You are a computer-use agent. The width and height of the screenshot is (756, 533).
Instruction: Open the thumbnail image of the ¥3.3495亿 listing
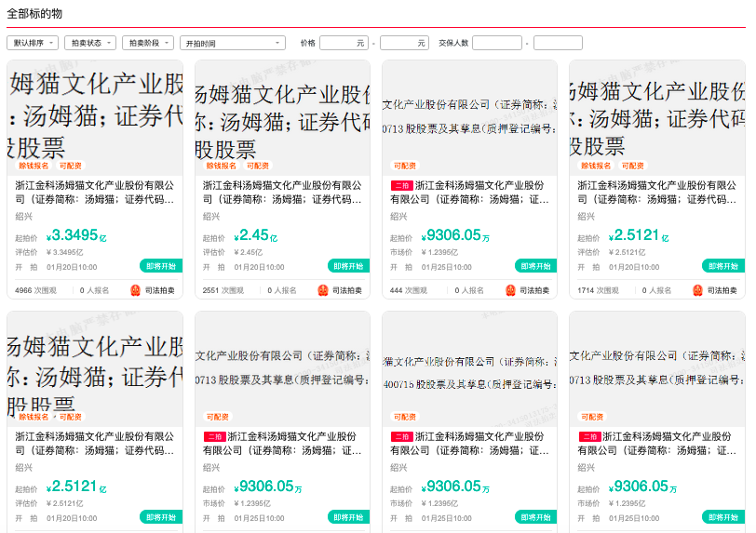(95, 110)
